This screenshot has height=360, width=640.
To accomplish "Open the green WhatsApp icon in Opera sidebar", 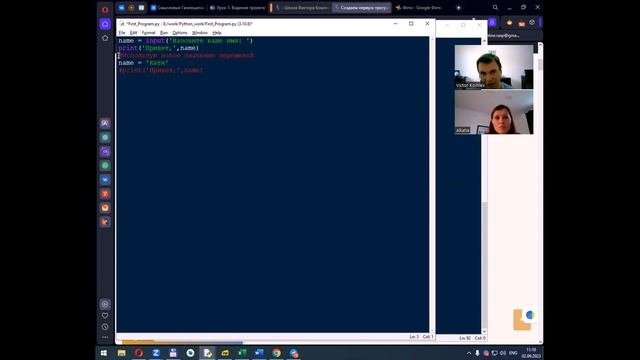I will click(105, 165).
